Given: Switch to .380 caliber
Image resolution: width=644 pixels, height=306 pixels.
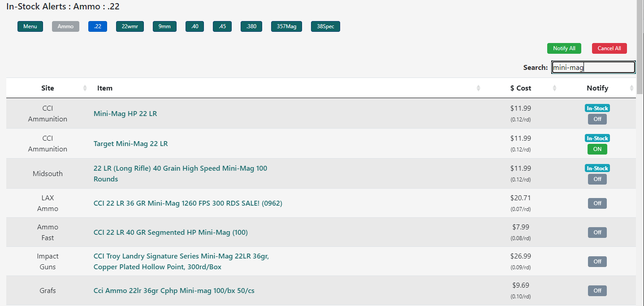Looking at the screenshot, I should coord(251,26).
